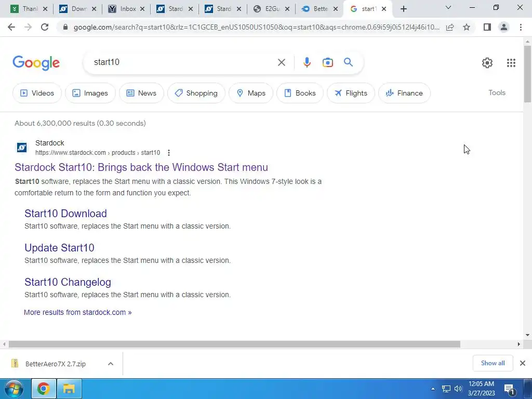This screenshot has width=532, height=399.
Task: Open Google quick settings gear
Action: (487, 63)
